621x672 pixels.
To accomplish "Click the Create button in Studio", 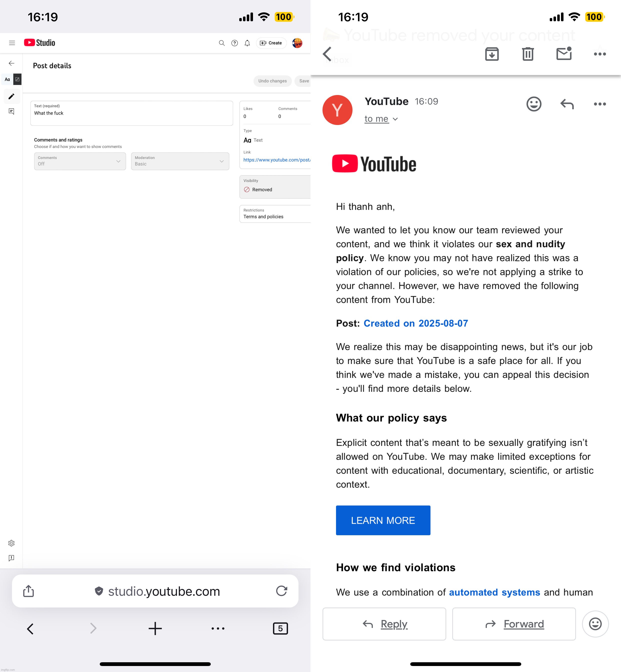I will click(271, 43).
